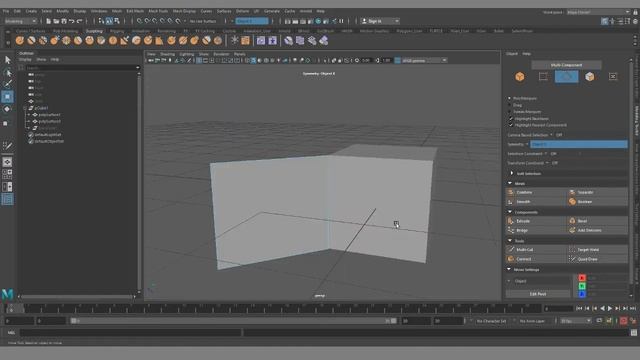Toggle the green Y axis button
The height and width of the screenshot is (360, 640).
(582, 286)
